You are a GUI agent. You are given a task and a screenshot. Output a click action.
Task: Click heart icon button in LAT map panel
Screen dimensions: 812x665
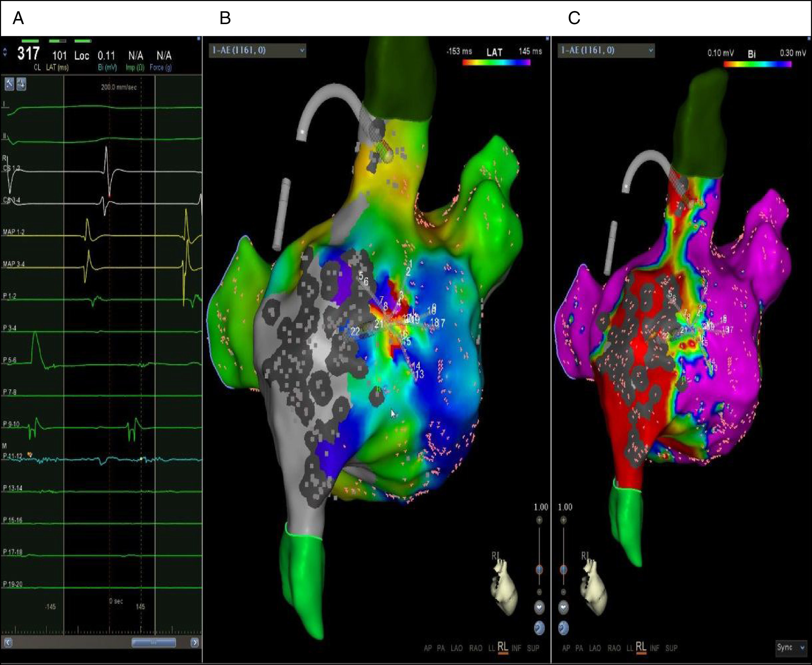click(x=539, y=607)
